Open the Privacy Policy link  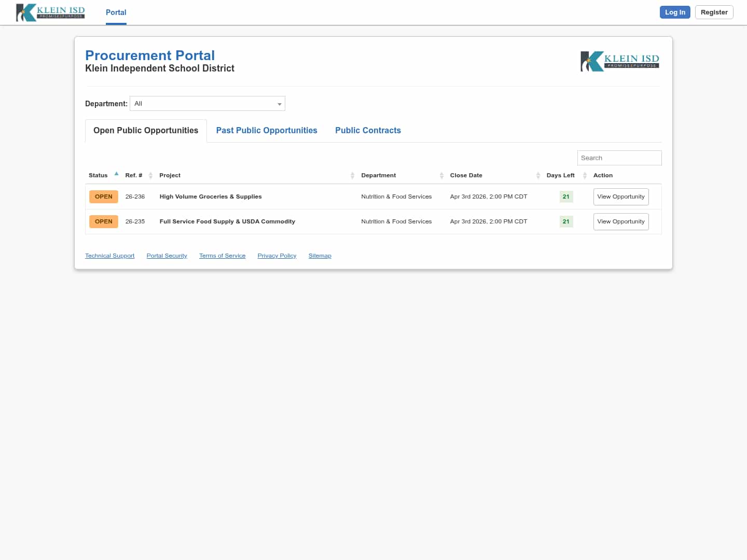coord(276,255)
